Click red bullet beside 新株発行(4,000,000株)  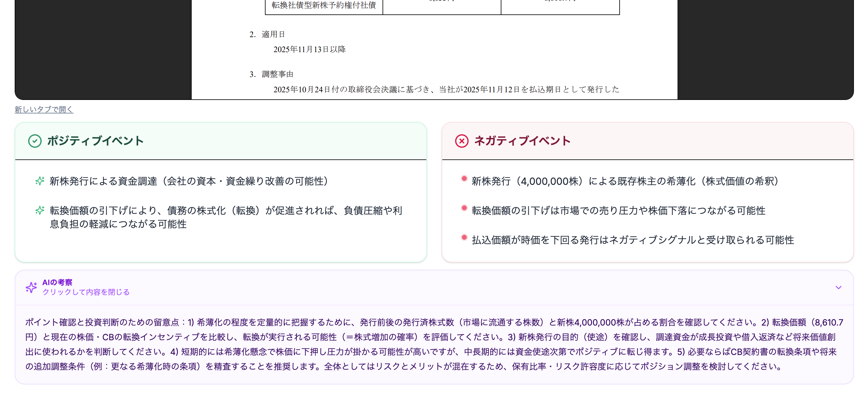click(x=464, y=179)
